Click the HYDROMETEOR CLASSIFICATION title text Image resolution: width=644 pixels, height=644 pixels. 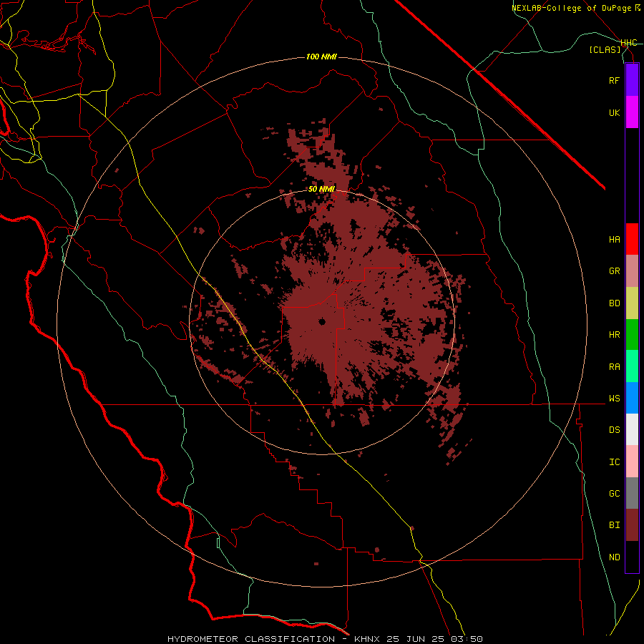(x=251, y=639)
